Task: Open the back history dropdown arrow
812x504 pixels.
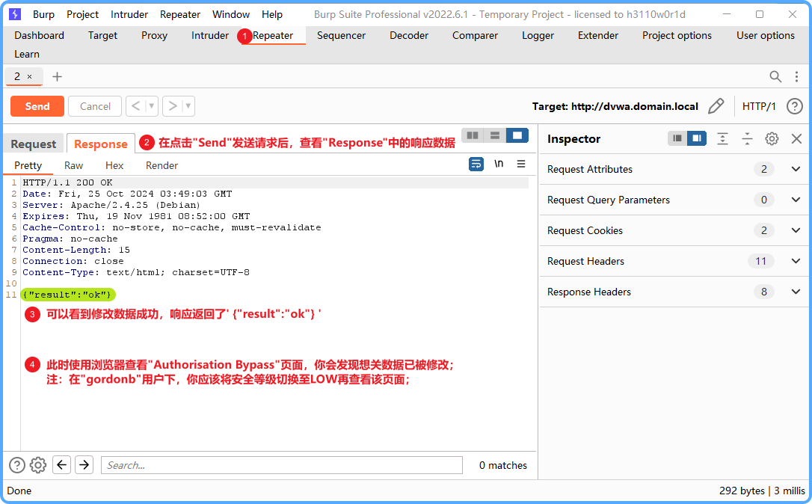Action: [152, 106]
